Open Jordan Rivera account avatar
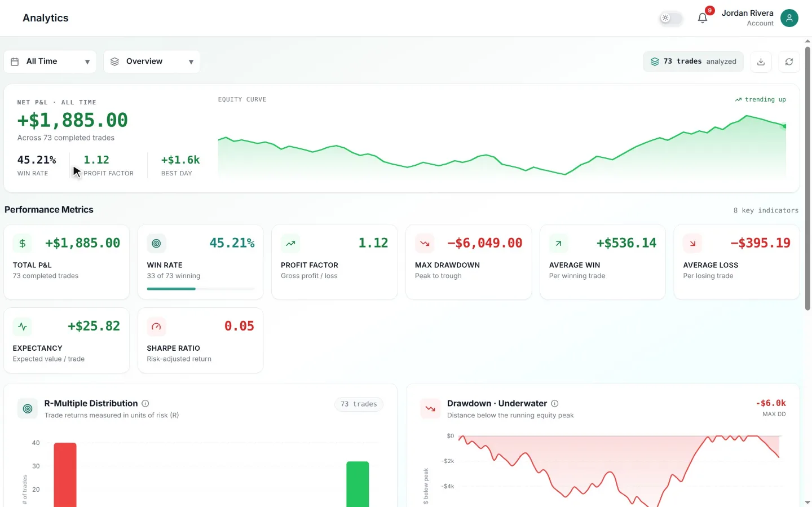 pos(789,18)
